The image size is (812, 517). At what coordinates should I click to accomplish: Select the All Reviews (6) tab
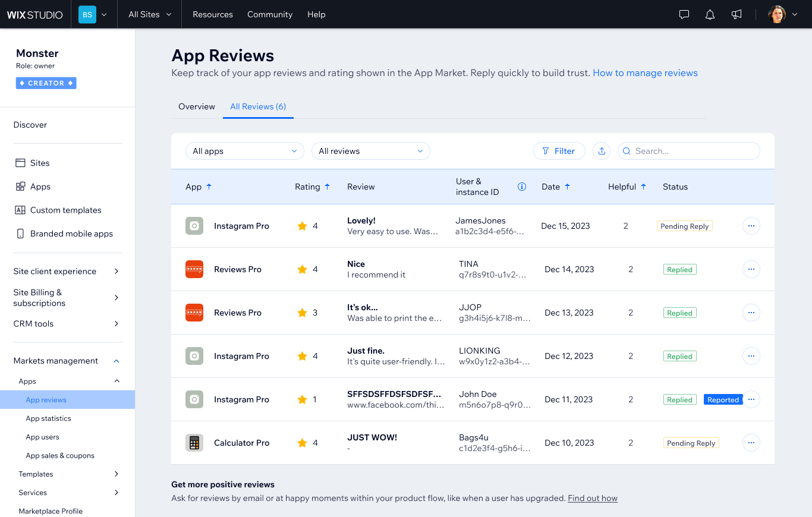(258, 106)
